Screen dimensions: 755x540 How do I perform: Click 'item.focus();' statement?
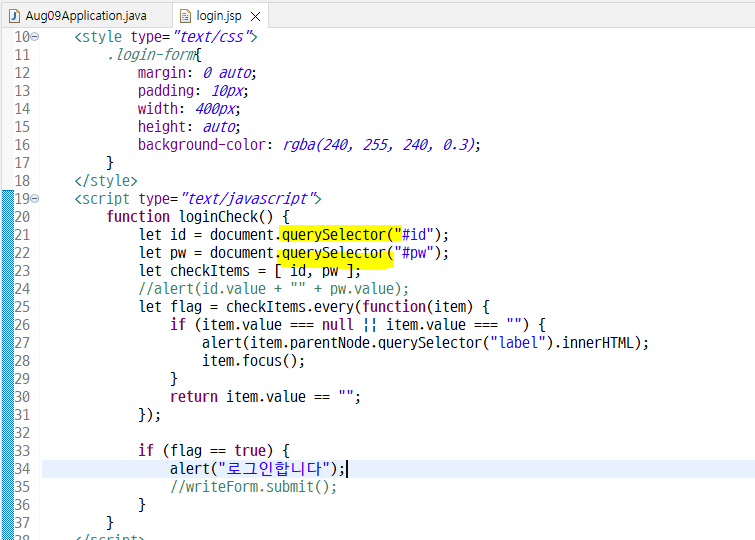[x=253, y=361]
